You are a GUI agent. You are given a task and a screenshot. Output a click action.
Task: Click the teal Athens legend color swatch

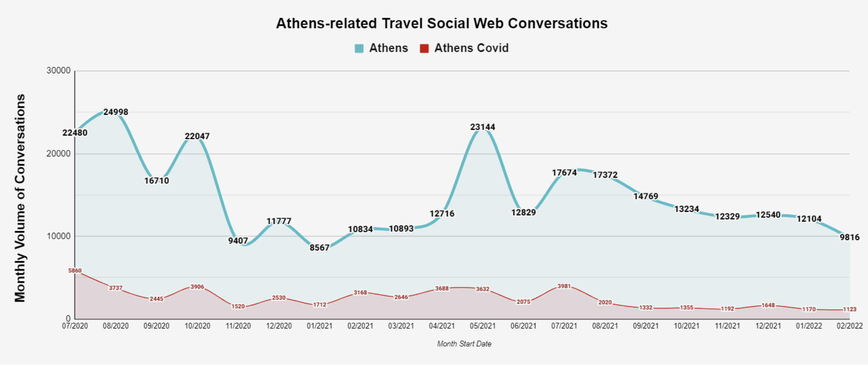coord(359,49)
